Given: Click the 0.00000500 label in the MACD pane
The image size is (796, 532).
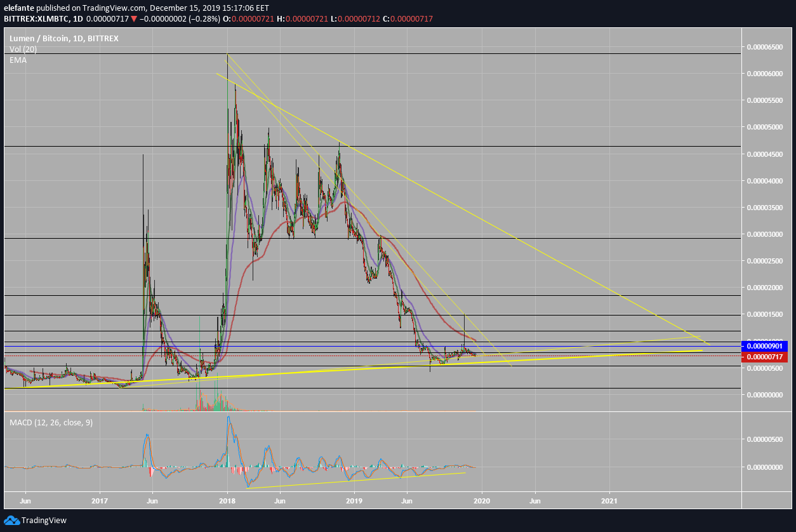Looking at the screenshot, I should (764, 439).
